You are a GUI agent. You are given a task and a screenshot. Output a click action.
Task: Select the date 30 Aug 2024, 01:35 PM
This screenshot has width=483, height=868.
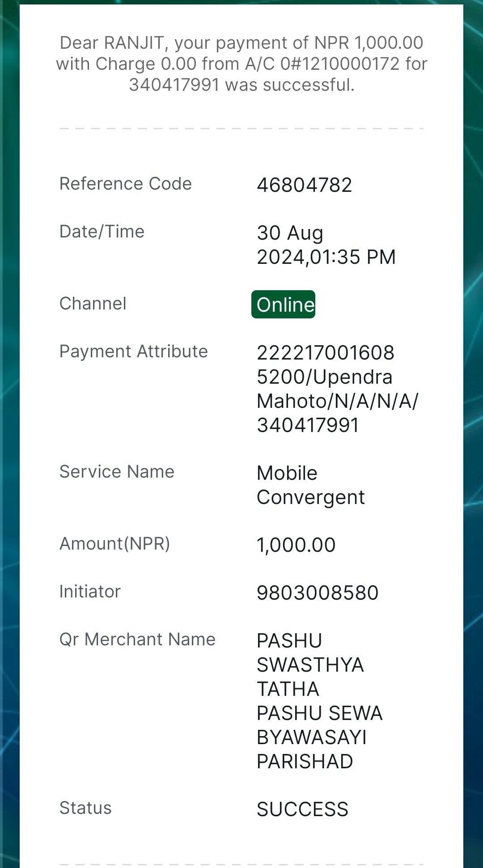point(326,245)
